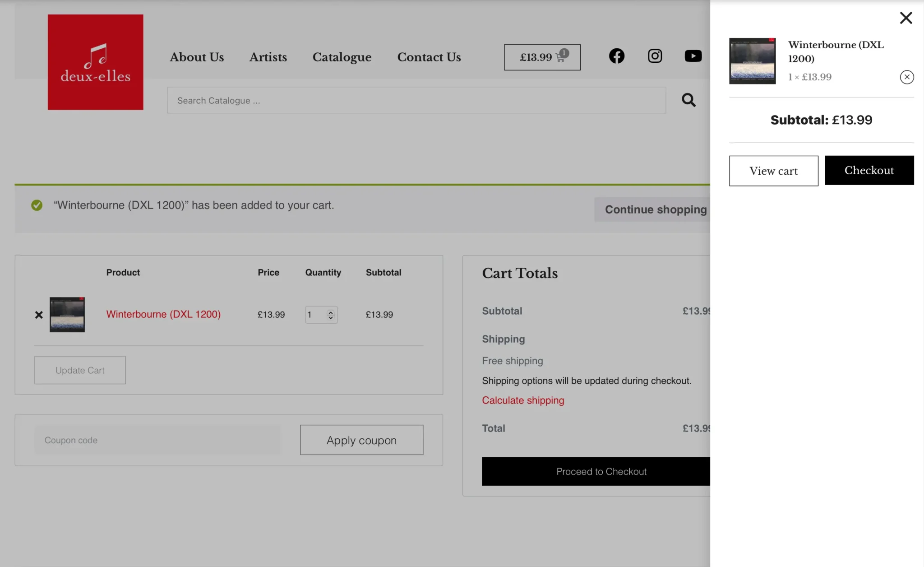
Task: Focus the Search Catalogue field
Action: pyautogui.click(x=416, y=100)
